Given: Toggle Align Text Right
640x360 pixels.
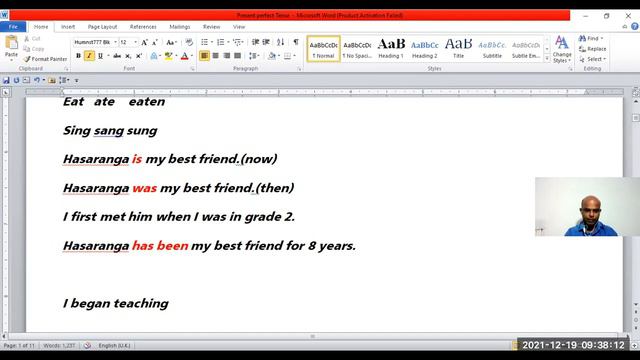Looking at the screenshot, I should [x=227, y=56].
